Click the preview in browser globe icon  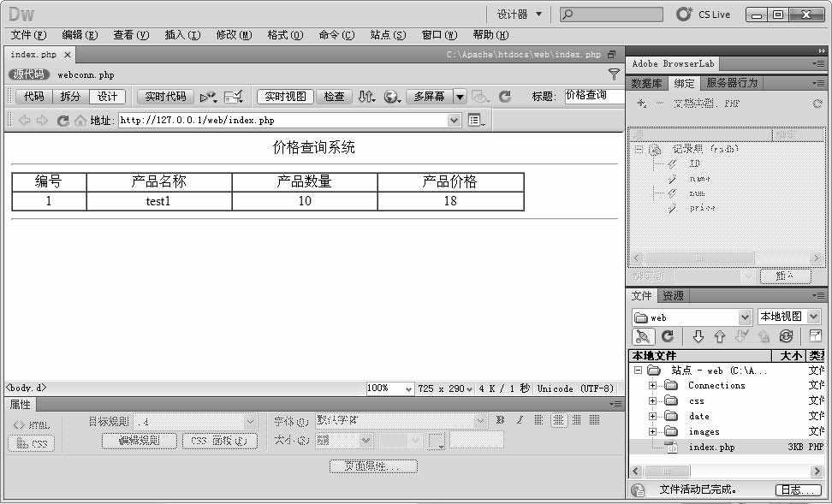tap(391, 97)
